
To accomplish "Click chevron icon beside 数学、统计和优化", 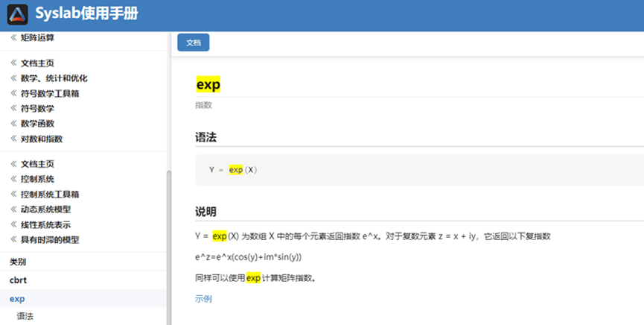I will pos(13,78).
